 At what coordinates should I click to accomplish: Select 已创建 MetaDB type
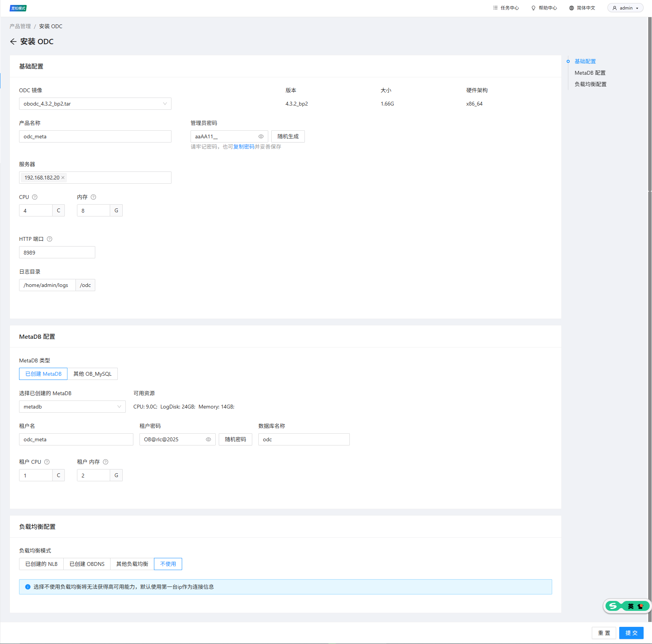point(43,374)
